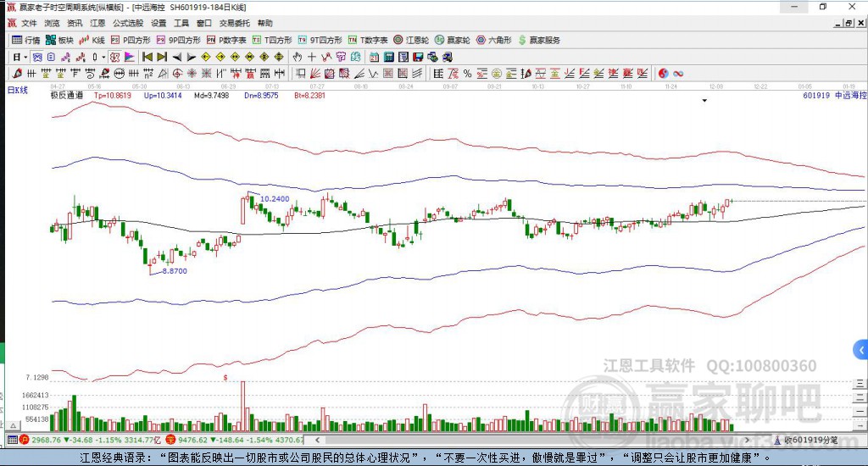Viewport: 868px width, 466px height.
Task: Open the 江恩 menu
Action: (x=97, y=23)
